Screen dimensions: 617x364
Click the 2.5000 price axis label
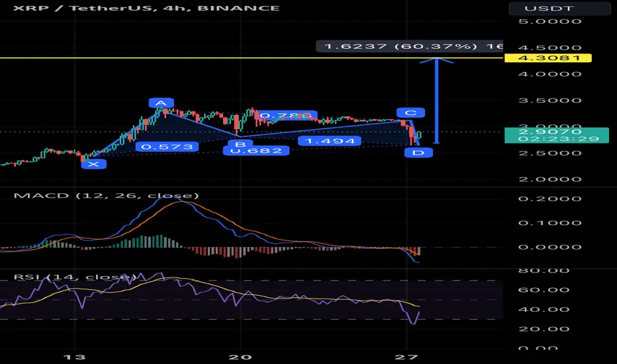pos(549,153)
